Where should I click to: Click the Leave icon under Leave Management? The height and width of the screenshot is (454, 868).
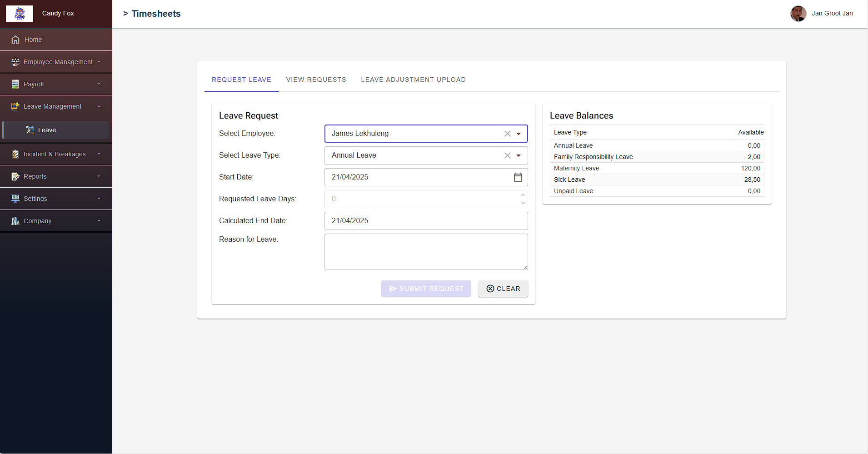point(30,130)
